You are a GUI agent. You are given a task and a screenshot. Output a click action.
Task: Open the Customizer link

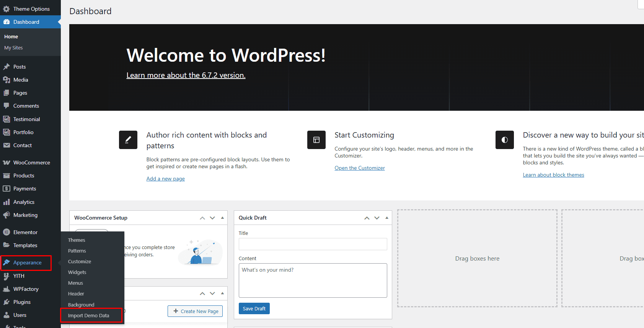point(360,168)
